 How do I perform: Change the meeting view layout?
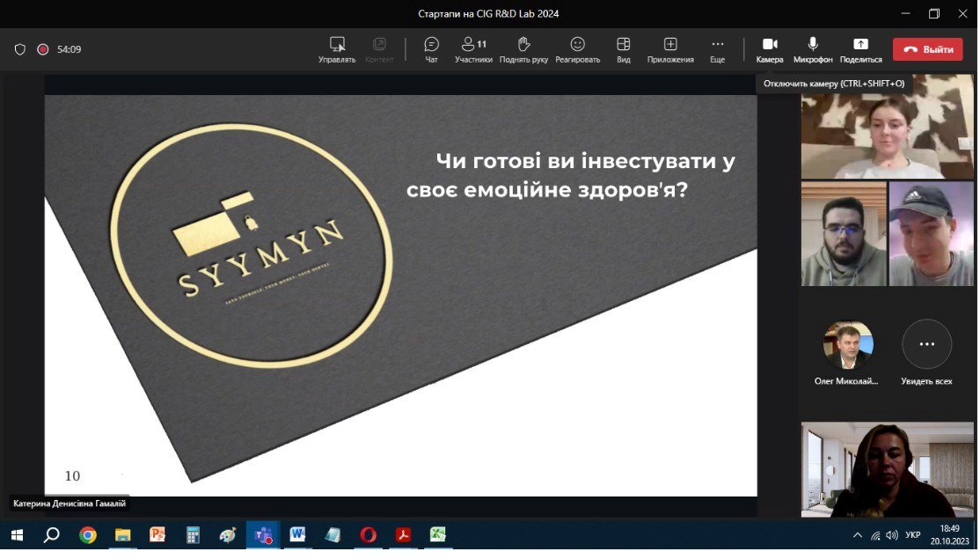pyautogui.click(x=623, y=49)
